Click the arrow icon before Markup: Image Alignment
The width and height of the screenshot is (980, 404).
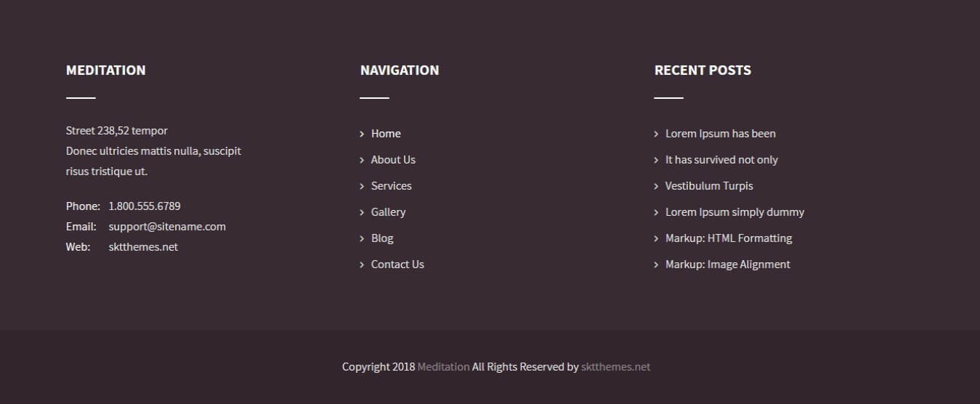656,264
